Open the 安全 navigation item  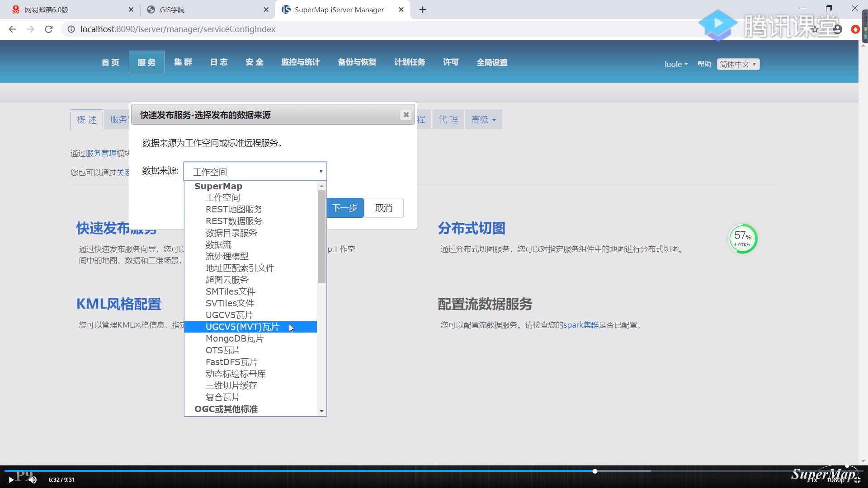coord(254,62)
